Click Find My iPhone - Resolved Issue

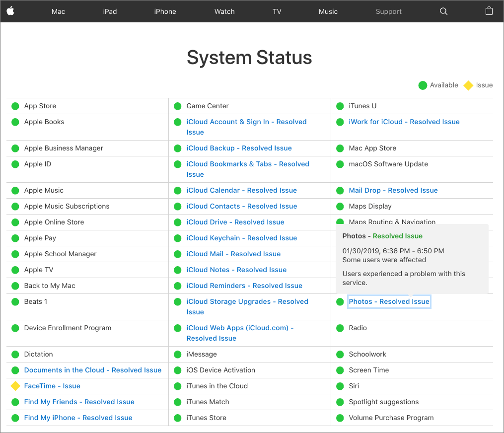(x=78, y=418)
